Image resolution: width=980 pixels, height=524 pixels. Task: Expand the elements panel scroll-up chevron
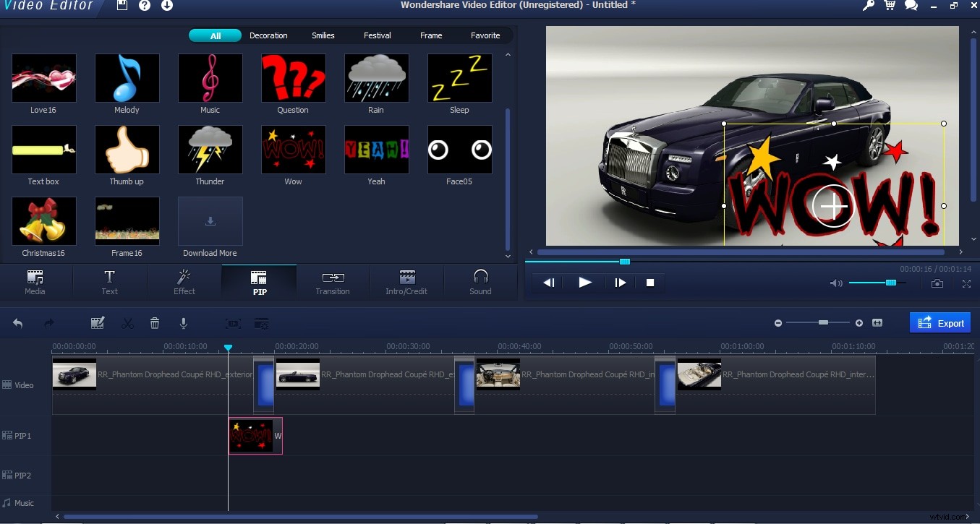508,54
